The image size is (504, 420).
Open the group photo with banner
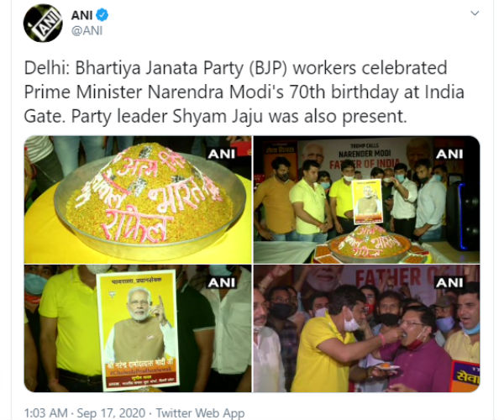(x=367, y=200)
